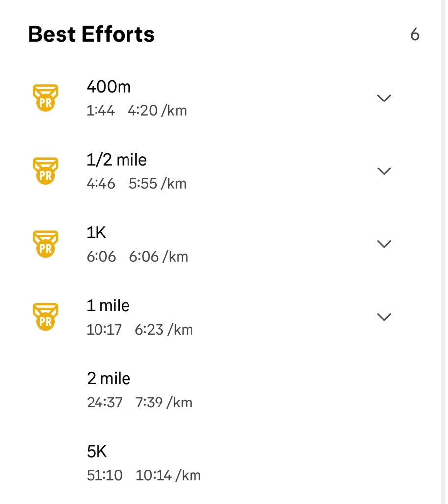Open the 400m best effort entry
The height and width of the screenshot is (504, 448).
109,87
